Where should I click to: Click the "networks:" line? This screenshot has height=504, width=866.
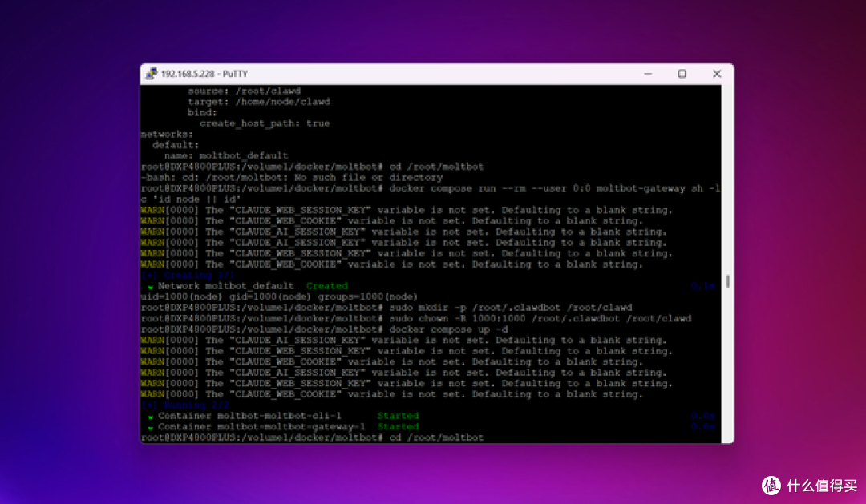point(167,134)
